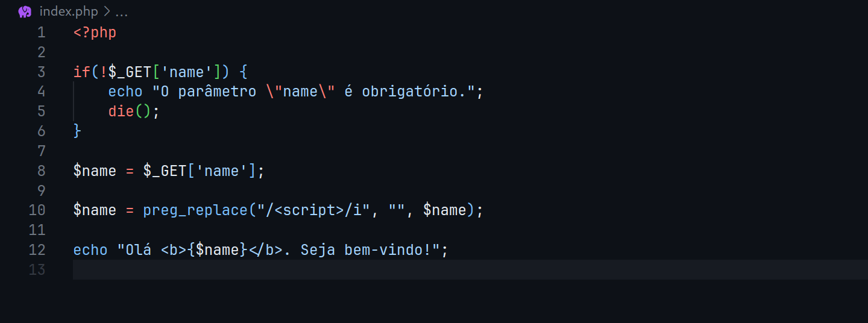Click line number 1 in the gutter
The height and width of the screenshot is (323, 868).
41,33
